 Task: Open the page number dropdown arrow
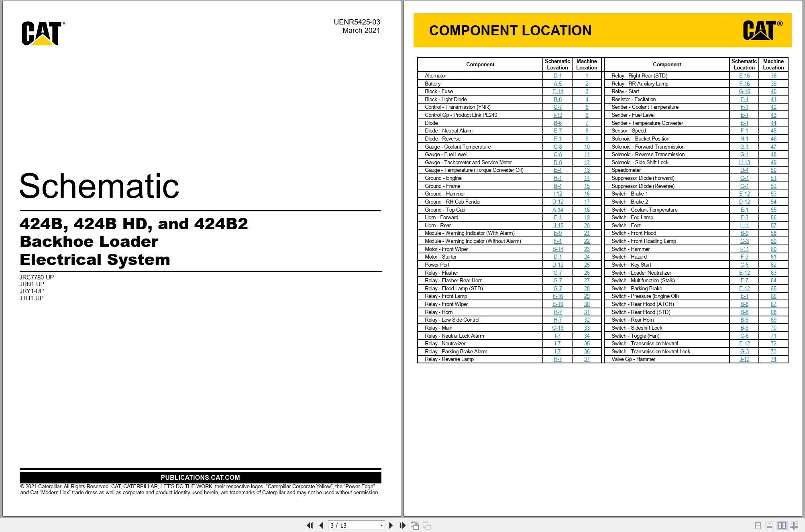point(381,525)
